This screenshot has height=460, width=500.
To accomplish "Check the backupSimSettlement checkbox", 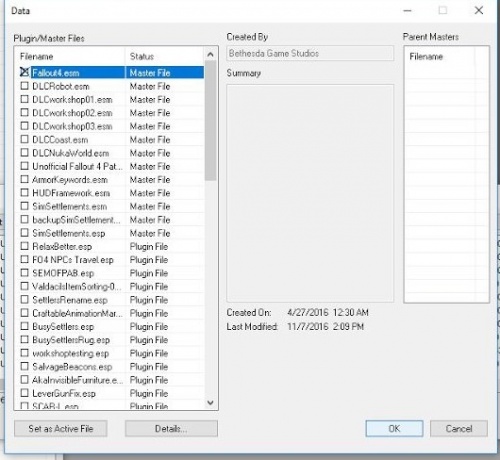I will [x=24, y=219].
